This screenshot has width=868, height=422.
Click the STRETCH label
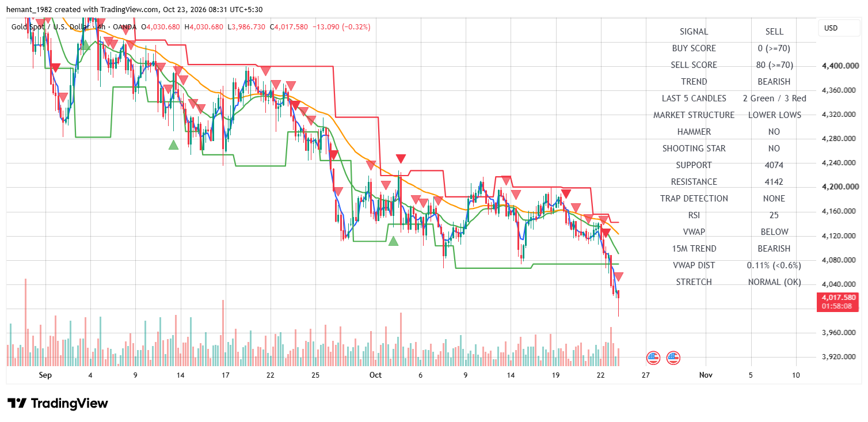694,282
